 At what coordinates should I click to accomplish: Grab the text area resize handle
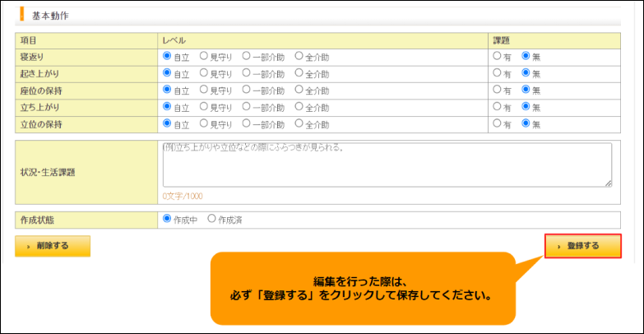click(609, 183)
